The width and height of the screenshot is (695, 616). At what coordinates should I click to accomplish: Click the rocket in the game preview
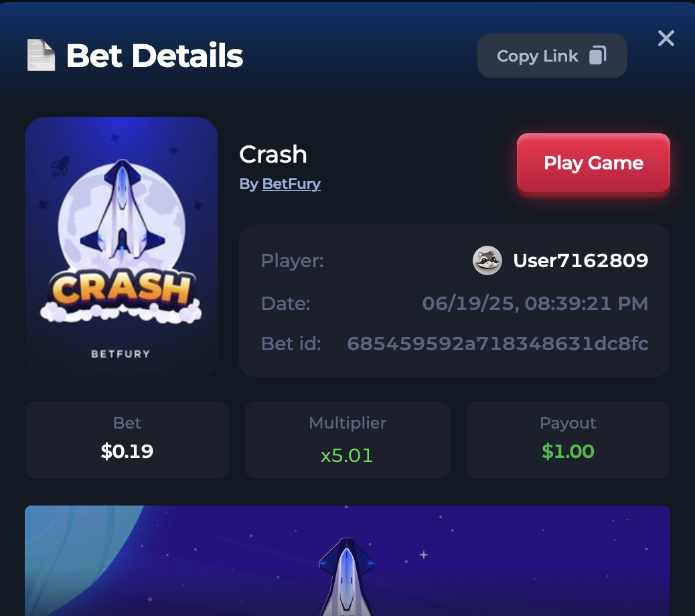347,576
